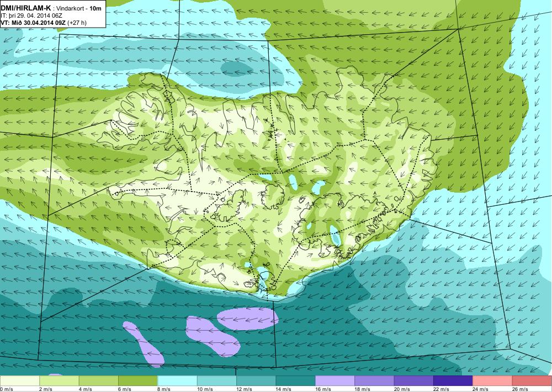Click the "20 m/s" legend label
Viewport: 552px width, 392px height.
[x=402, y=389]
